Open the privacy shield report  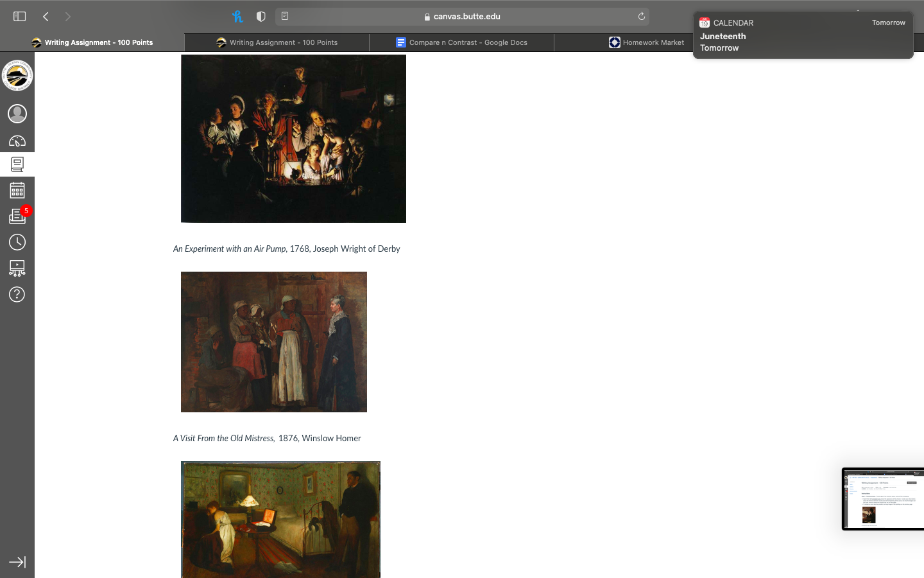coord(261,17)
